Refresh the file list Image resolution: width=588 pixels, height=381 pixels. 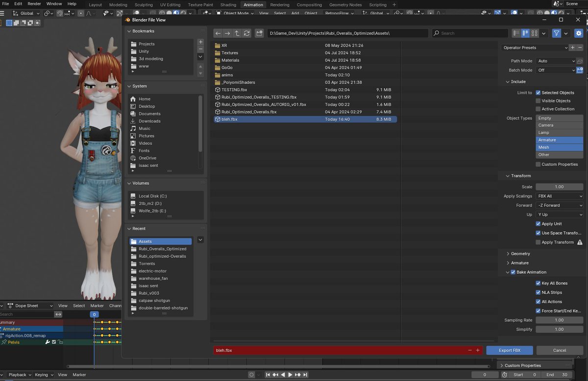pyautogui.click(x=246, y=33)
